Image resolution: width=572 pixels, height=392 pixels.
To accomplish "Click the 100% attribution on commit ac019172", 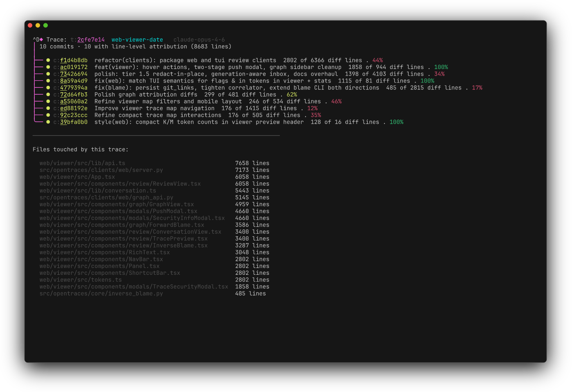I will (x=441, y=67).
